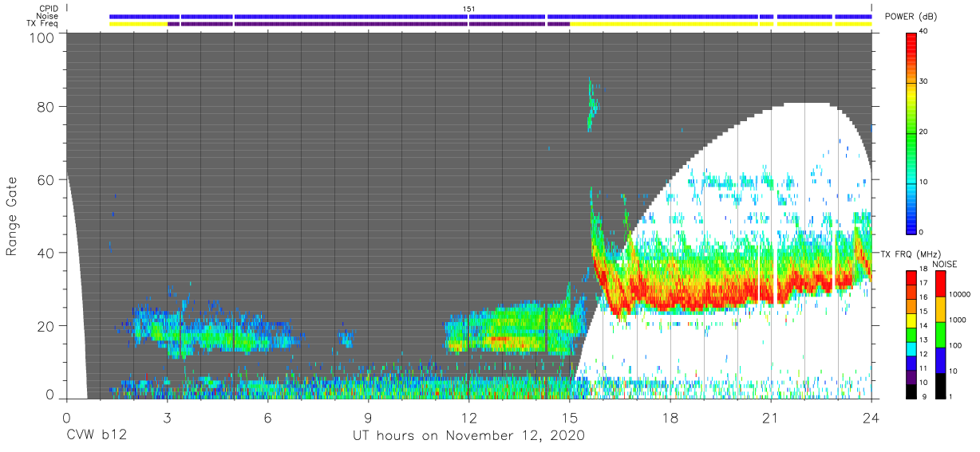Click the 21 tick on the UT hours axis
Image resolution: width=980 pixels, height=452 pixels.
[x=771, y=417]
